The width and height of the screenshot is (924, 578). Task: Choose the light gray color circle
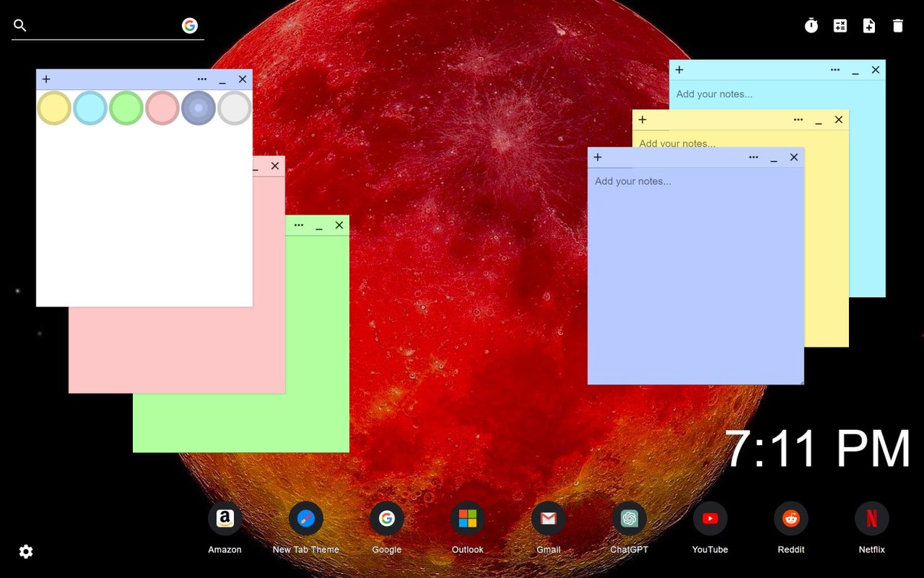[x=235, y=108]
